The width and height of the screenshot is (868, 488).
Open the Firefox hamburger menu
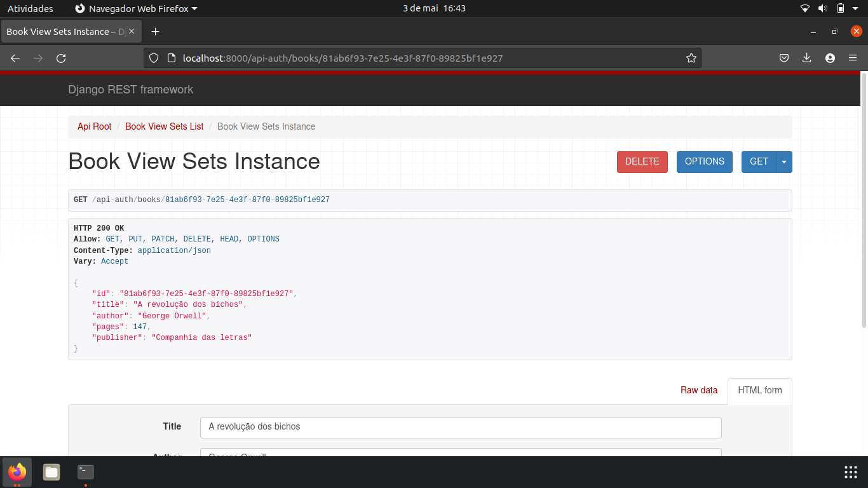pos(853,58)
